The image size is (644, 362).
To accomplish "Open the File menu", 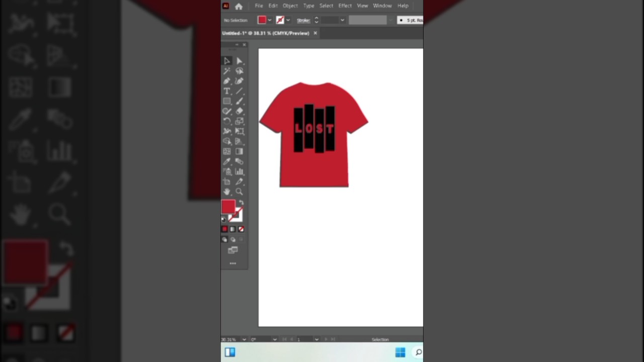I will tap(259, 6).
